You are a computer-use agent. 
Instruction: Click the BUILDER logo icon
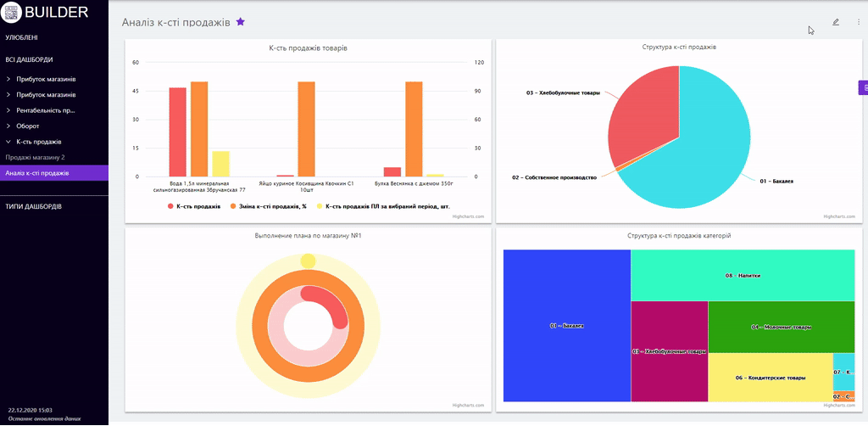tap(12, 12)
